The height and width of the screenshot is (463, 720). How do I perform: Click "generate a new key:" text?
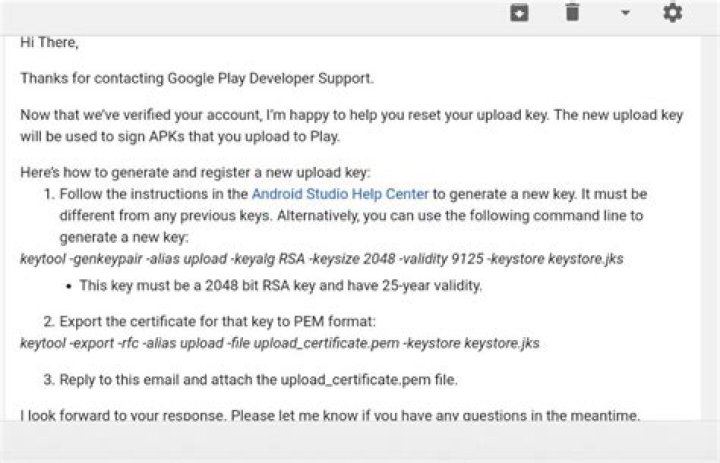click(124, 237)
